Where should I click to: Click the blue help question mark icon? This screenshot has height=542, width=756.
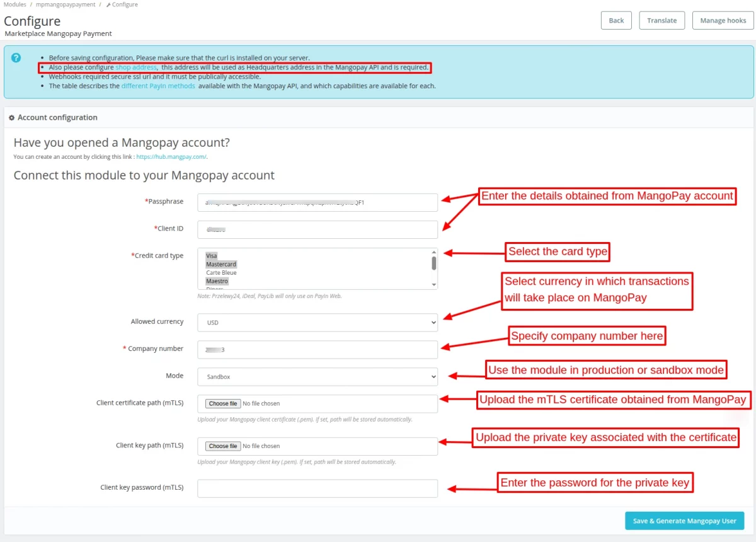pos(16,57)
